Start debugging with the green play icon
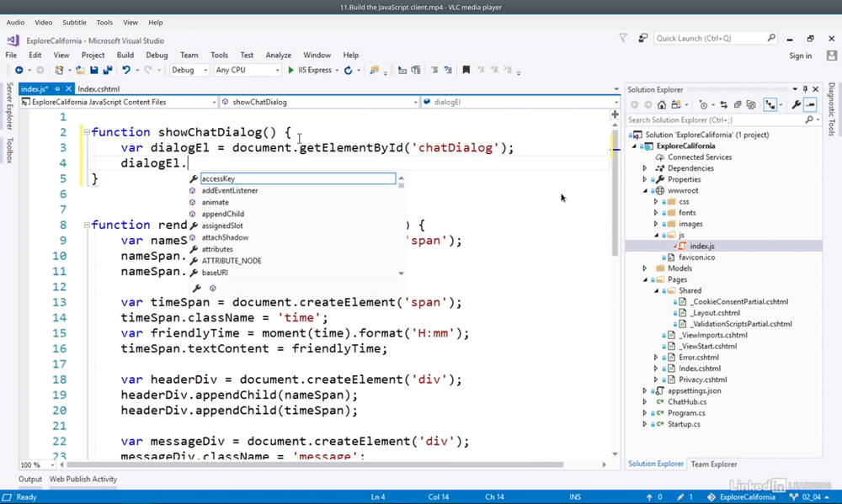 290,71
